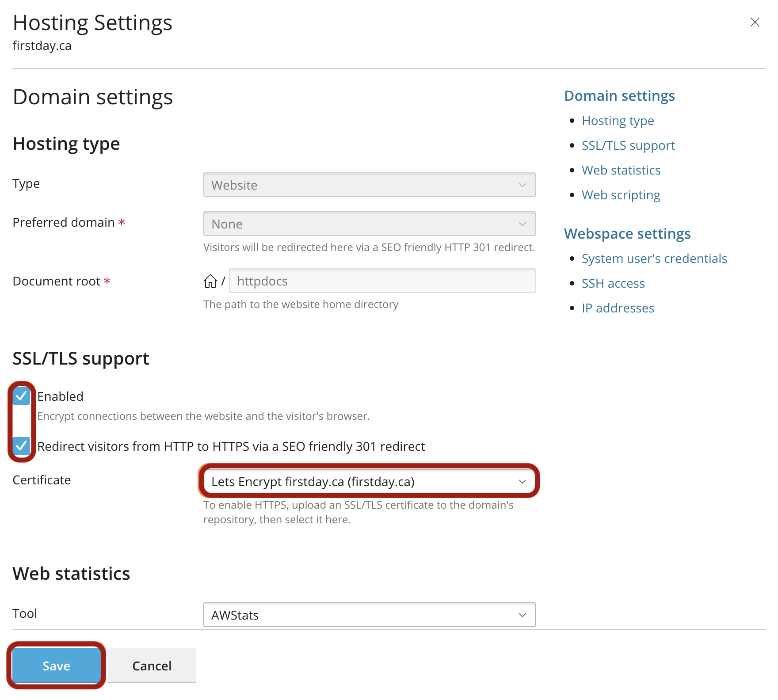
Task: Click the Document root httpdocs field
Action: click(382, 281)
